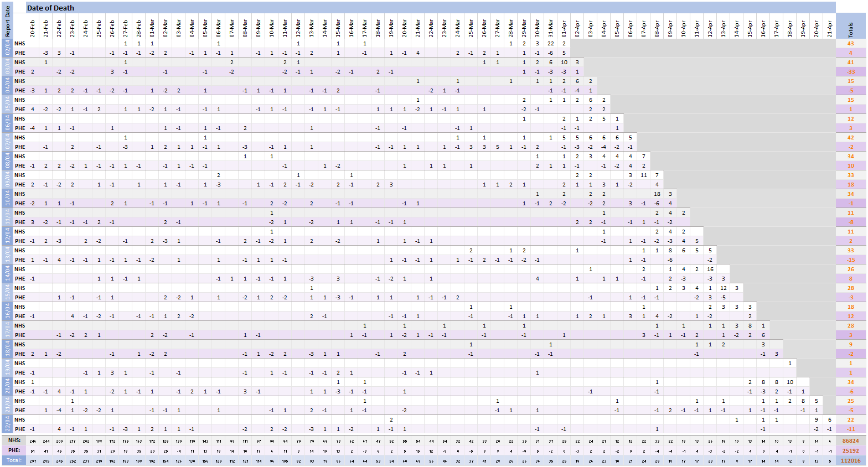Image resolution: width=868 pixels, height=467 pixels.
Task: Click the 12-Apr column header
Action: tap(710, 29)
